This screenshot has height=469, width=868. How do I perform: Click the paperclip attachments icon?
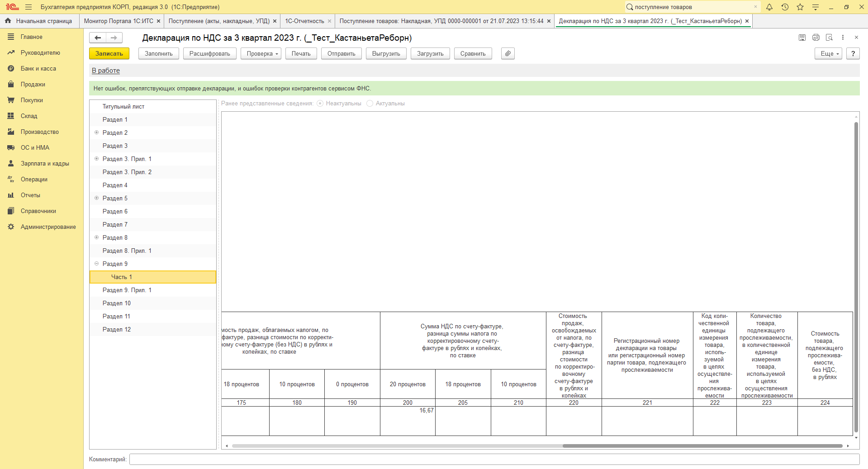[508, 53]
